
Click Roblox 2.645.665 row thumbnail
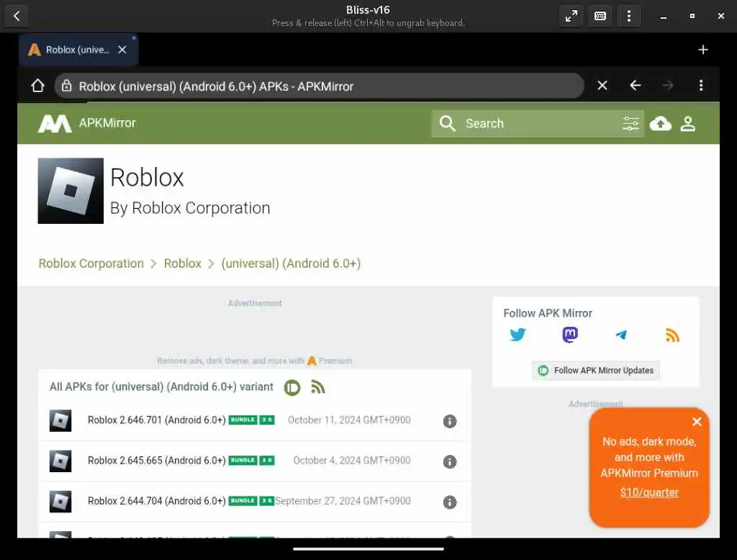point(60,461)
